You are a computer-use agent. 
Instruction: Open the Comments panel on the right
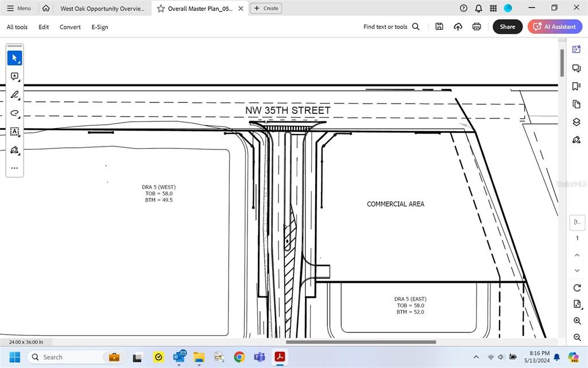point(577,68)
